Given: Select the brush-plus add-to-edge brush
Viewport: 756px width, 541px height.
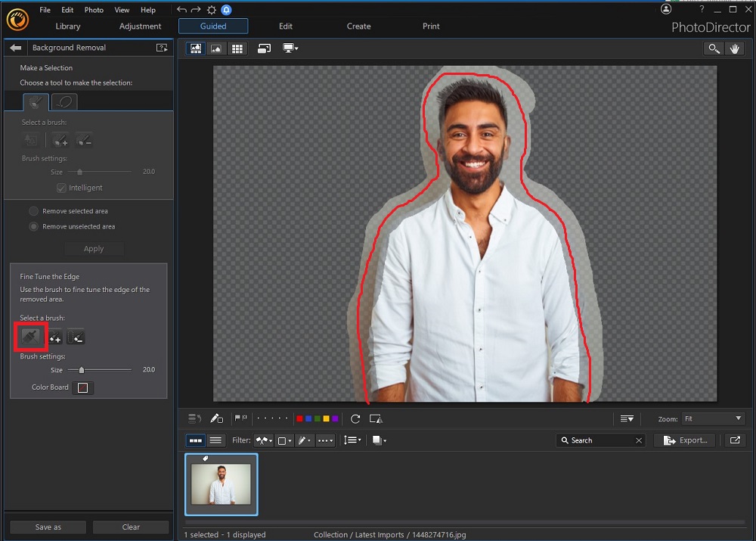Looking at the screenshot, I should pyautogui.click(x=54, y=337).
